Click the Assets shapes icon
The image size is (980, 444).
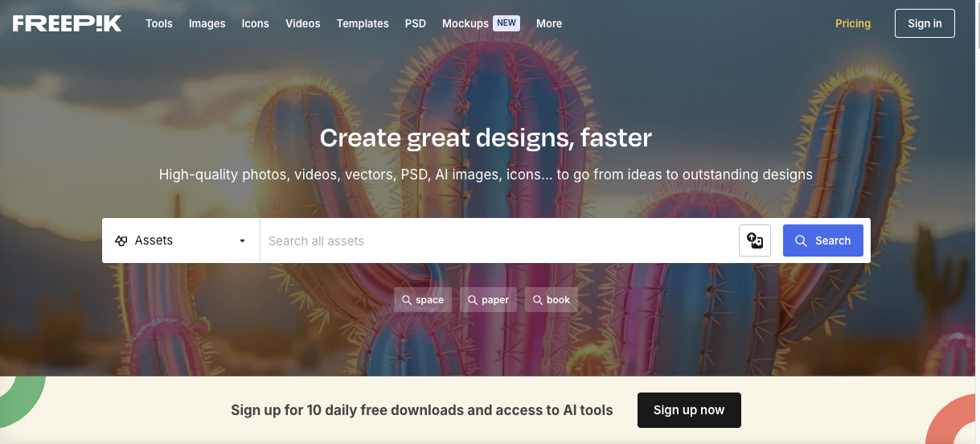tap(121, 240)
